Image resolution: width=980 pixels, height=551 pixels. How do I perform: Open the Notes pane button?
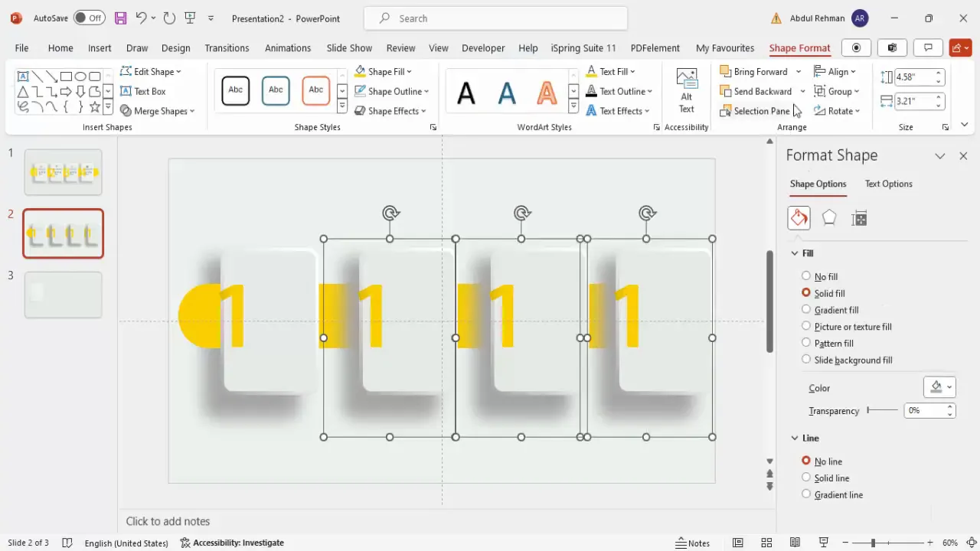click(693, 543)
